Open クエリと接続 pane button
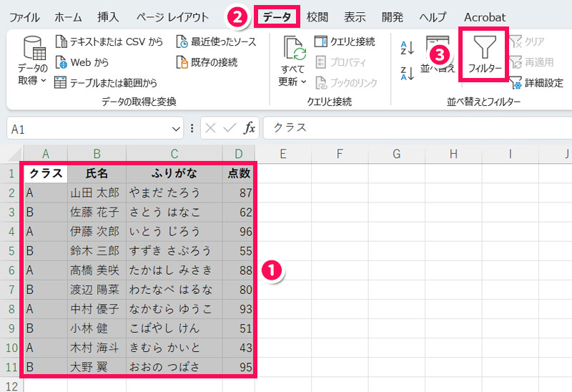The width and height of the screenshot is (572, 392). [345, 41]
